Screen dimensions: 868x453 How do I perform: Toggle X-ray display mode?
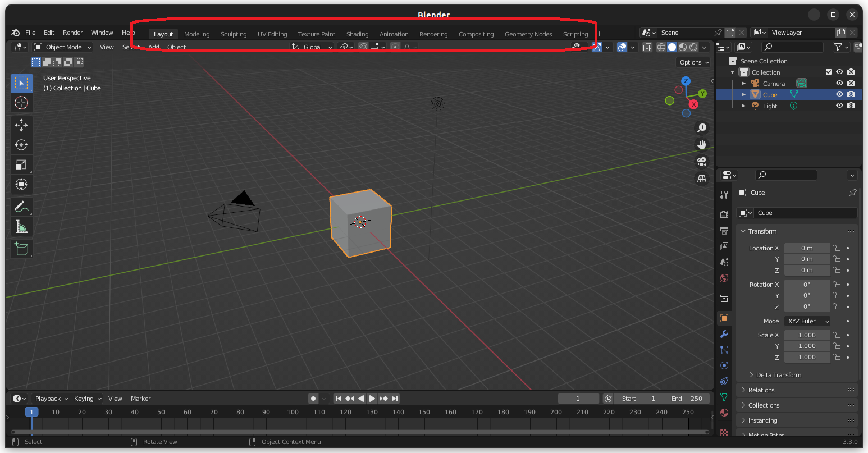pyautogui.click(x=647, y=47)
